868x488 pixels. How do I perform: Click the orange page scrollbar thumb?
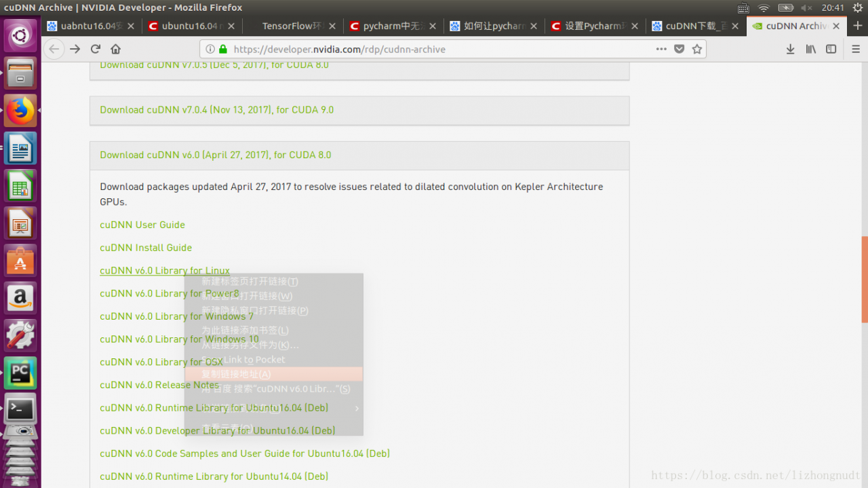click(x=865, y=280)
